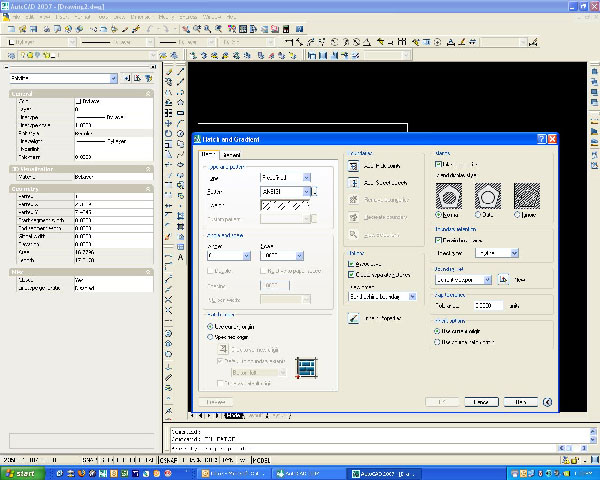
Task: Click the gap Tolerance input field
Action: point(489,305)
